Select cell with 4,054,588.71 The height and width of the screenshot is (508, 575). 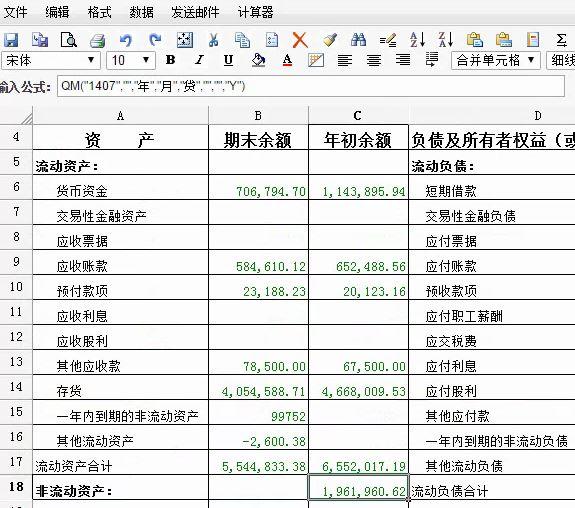[258, 388]
